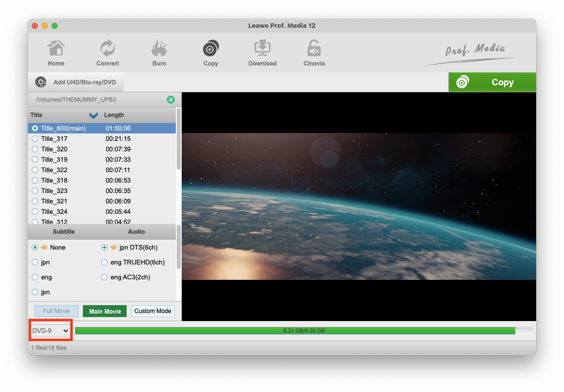Click length value 00:07:39

pyautogui.click(x=118, y=149)
